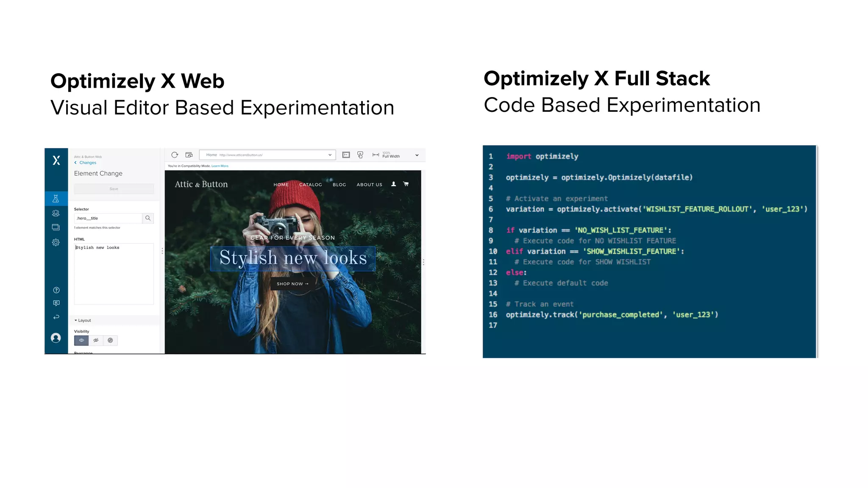Open the shopping cart icon on site
868x488 pixels.
coord(406,184)
